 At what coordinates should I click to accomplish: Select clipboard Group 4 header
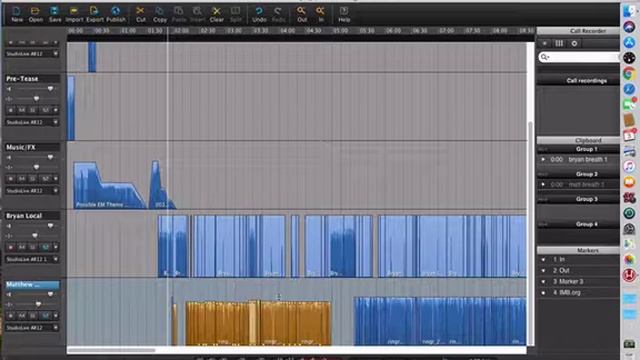pyautogui.click(x=578, y=224)
